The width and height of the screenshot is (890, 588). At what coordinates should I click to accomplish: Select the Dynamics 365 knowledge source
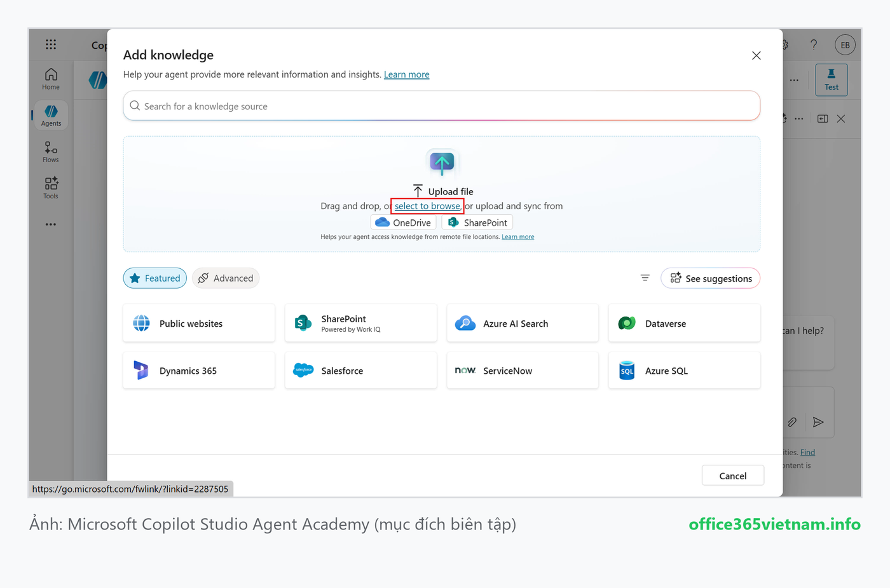(199, 371)
